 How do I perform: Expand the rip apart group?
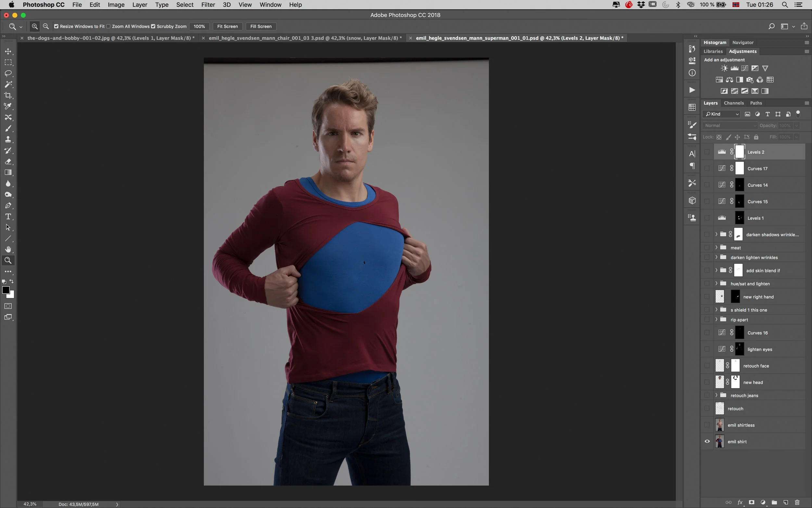[716, 319]
